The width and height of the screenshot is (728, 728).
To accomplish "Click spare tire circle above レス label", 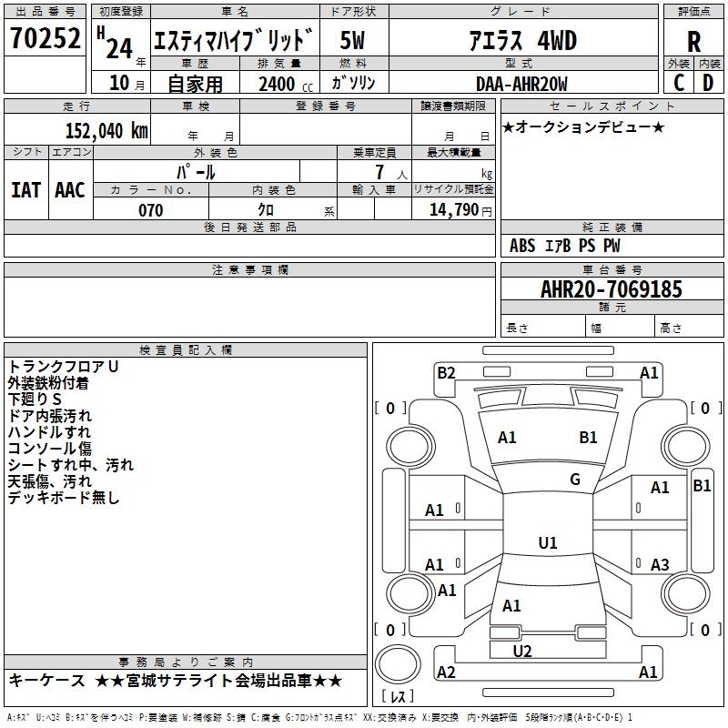I will click(x=398, y=663).
